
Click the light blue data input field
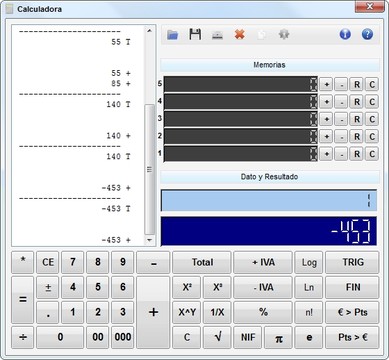269,201
